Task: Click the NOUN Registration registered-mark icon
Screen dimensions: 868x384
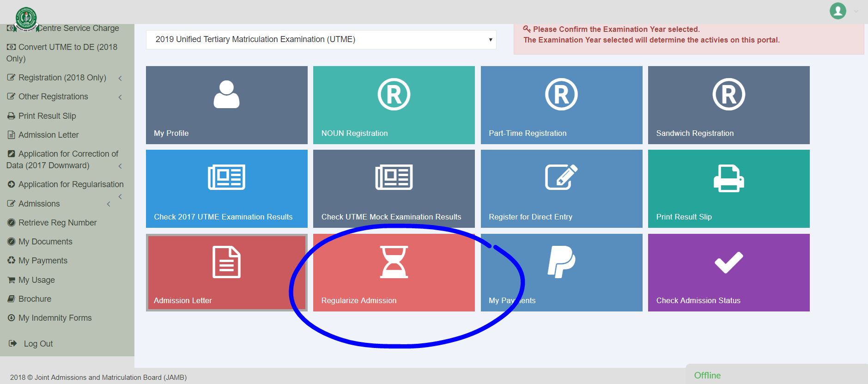Action: (394, 94)
